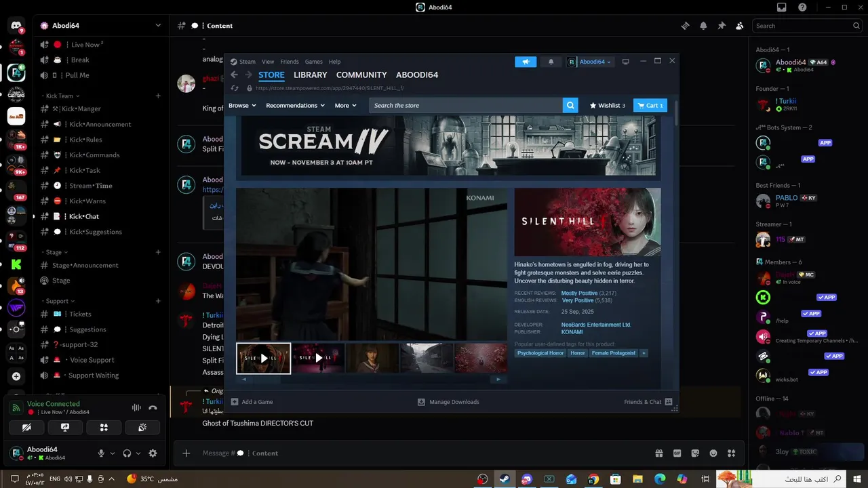Open Steam Wishlist button
868x488 pixels.
tap(608, 105)
